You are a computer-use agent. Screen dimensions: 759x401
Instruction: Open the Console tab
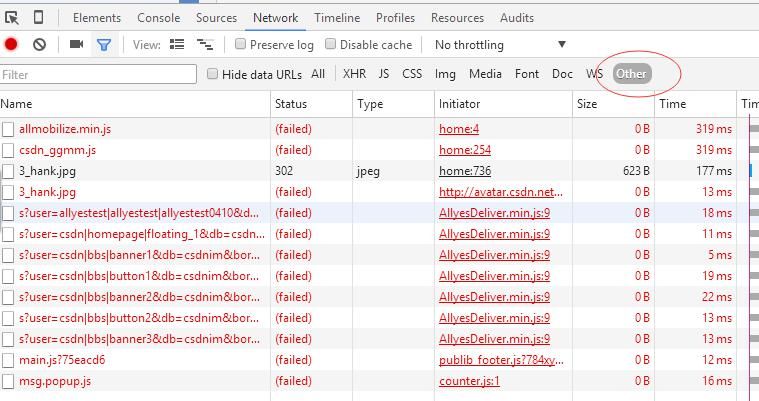click(x=158, y=18)
